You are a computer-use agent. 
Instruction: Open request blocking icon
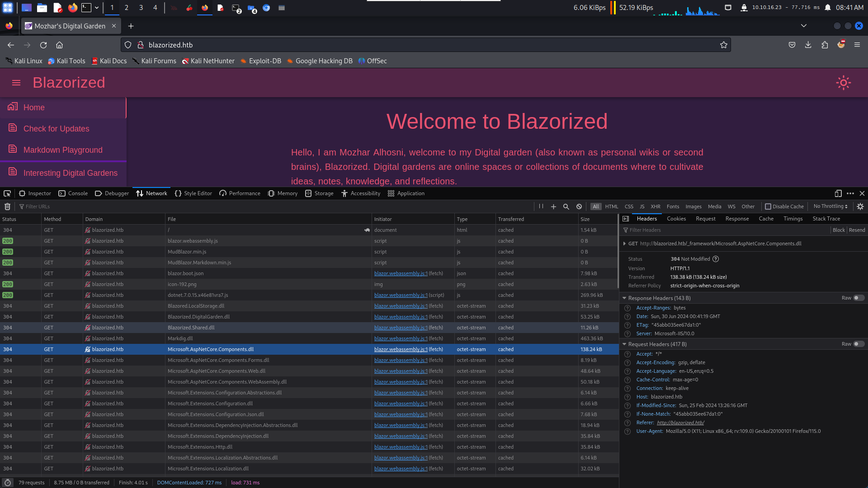pos(579,206)
